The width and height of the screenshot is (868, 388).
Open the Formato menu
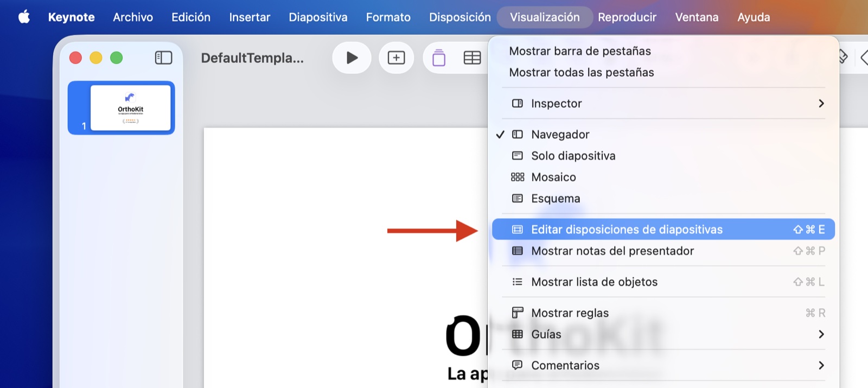[388, 17]
